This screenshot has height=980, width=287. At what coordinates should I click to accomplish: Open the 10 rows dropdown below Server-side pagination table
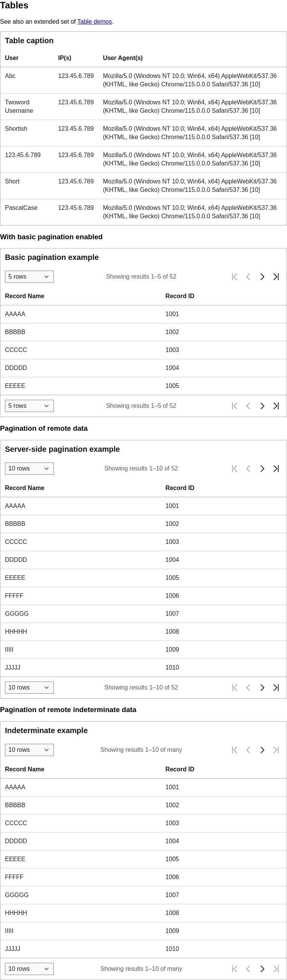click(x=29, y=688)
